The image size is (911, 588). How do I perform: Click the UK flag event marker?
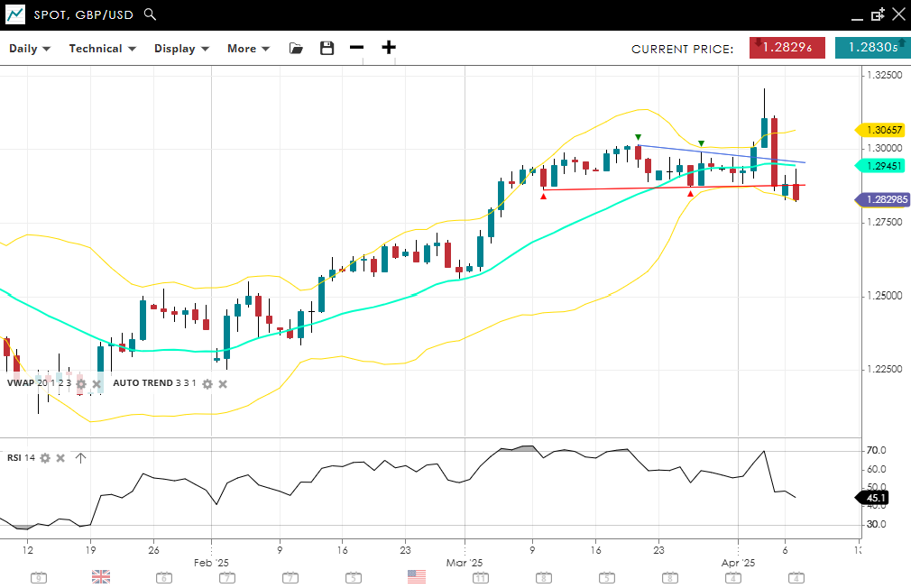pyautogui.click(x=101, y=576)
